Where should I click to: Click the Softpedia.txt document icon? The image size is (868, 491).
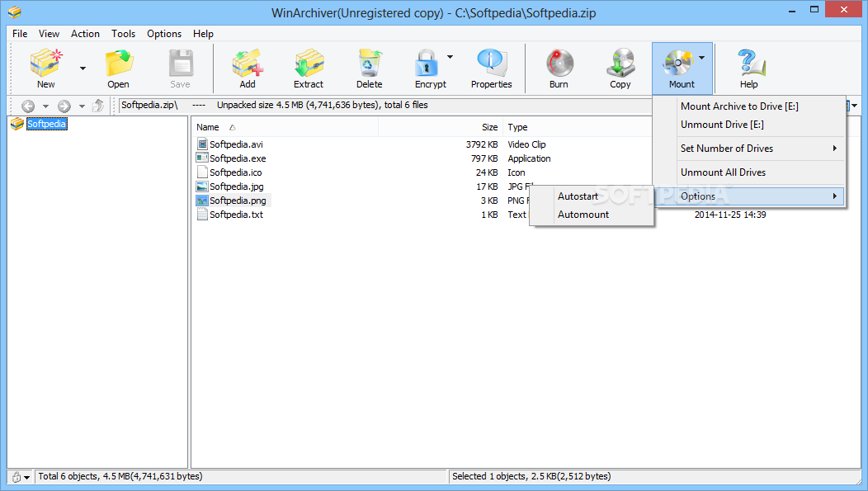pos(202,215)
